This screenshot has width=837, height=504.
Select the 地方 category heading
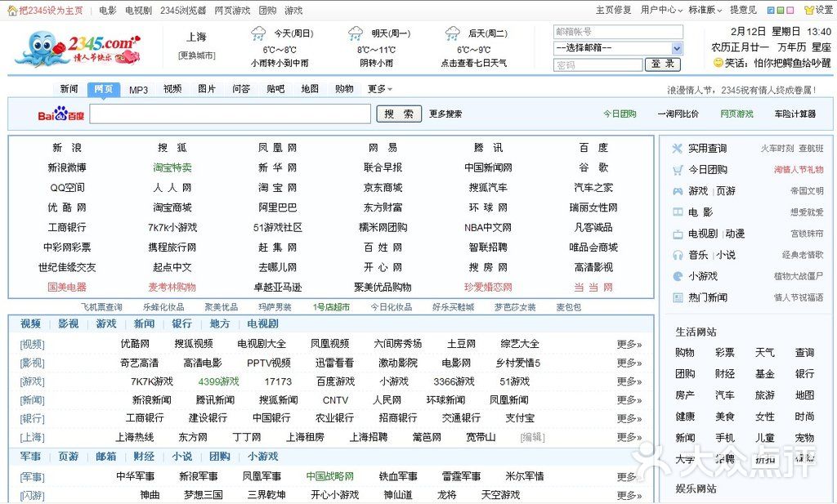coord(219,323)
